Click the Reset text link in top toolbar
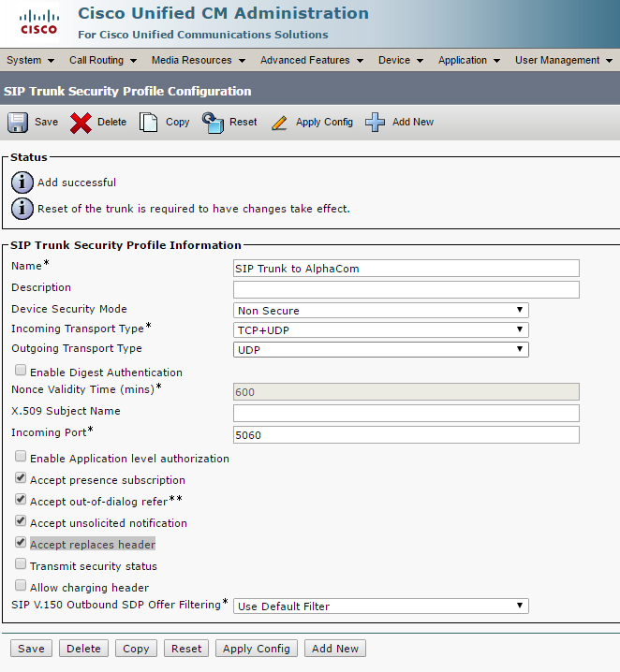The image size is (620, 672). pyautogui.click(x=244, y=123)
